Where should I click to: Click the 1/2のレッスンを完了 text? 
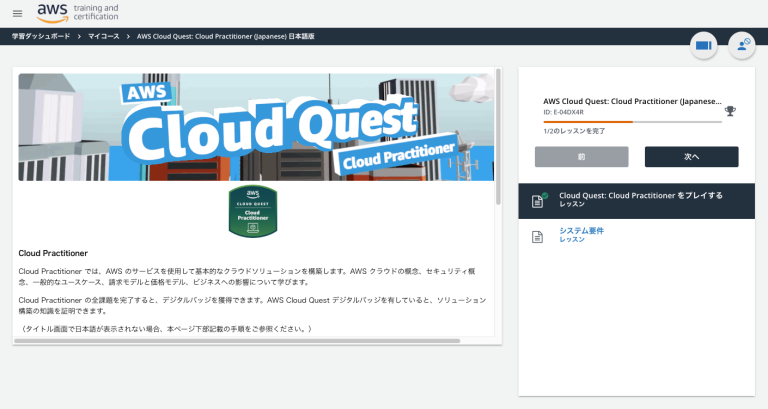tap(574, 131)
